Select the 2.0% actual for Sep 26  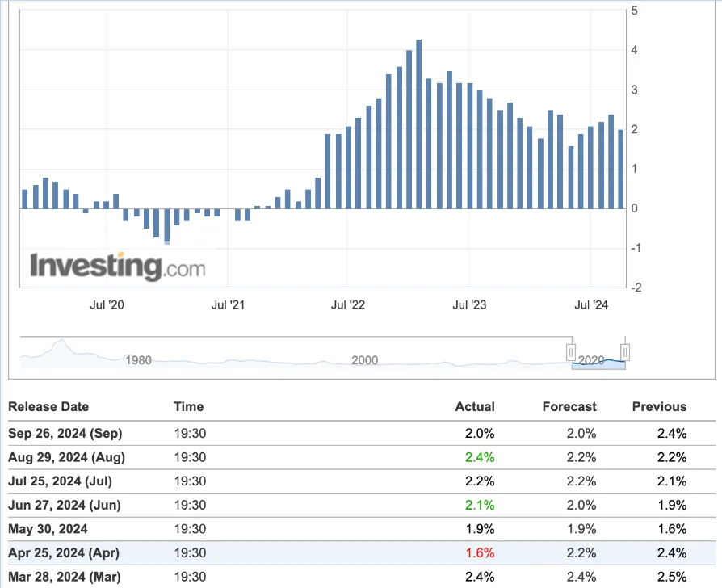tap(480, 433)
